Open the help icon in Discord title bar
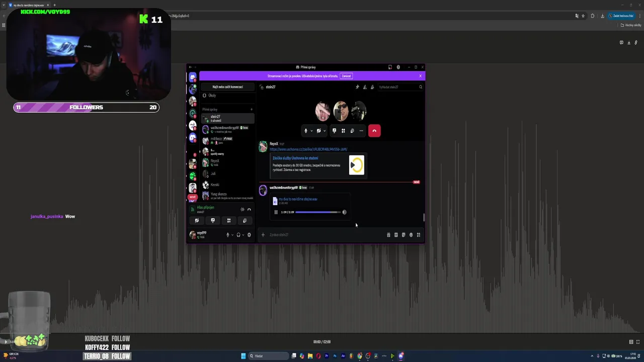Image resolution: width=644 pixels, height=362 pixels. 398,67
